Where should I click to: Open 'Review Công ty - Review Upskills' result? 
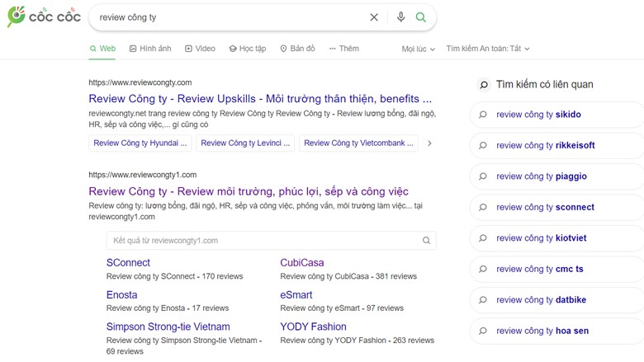(259, 99)
